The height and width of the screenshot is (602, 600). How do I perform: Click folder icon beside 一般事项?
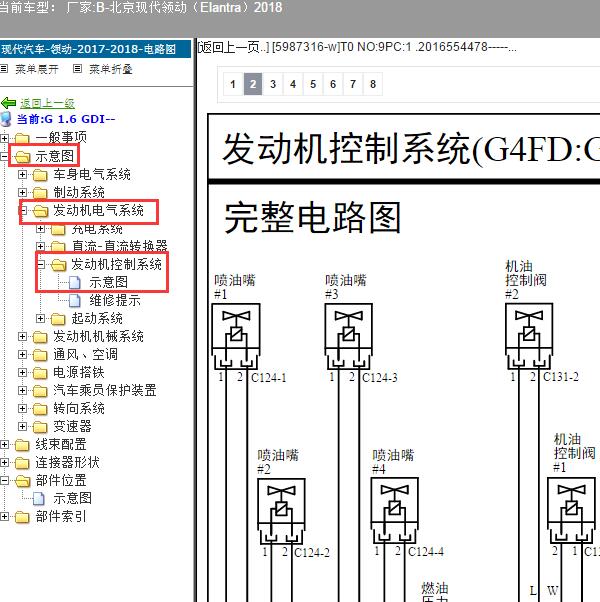tap(23, 138)
